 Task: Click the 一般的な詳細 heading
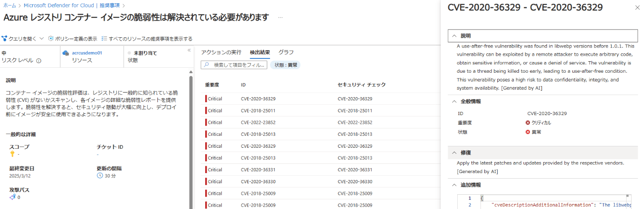pyautogui.click(x=21, y=134)
